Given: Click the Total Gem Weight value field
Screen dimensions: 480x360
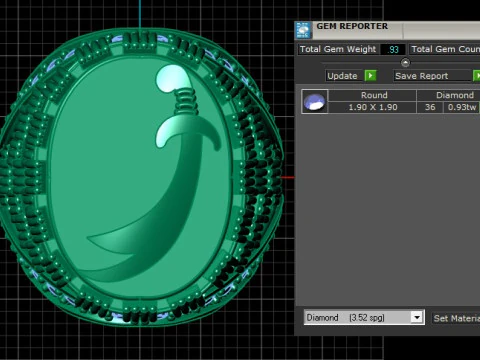Looking at the screenshot, I should 393,50.
